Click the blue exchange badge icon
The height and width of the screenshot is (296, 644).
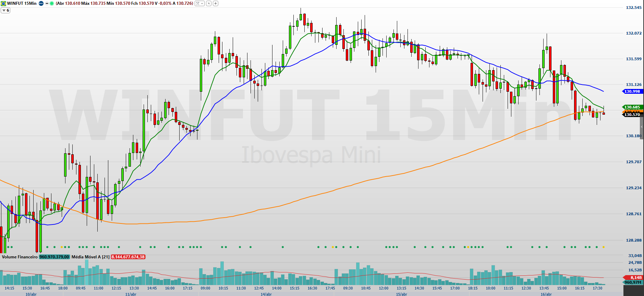(41, 3)
